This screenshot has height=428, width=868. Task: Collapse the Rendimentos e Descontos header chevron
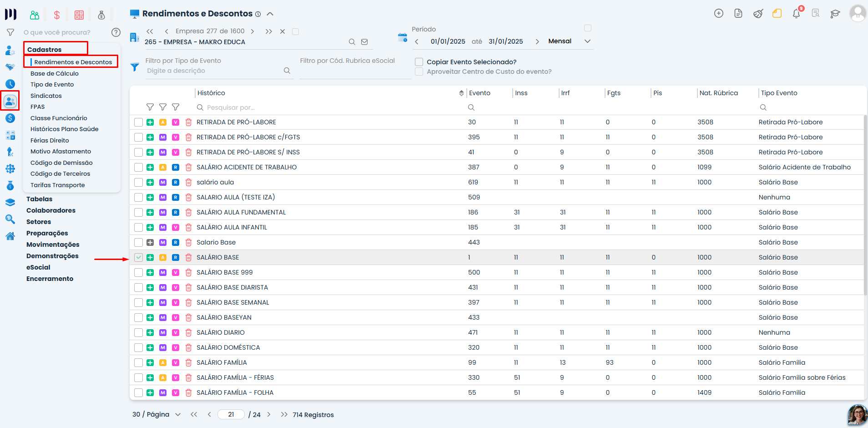click(270, 14)
